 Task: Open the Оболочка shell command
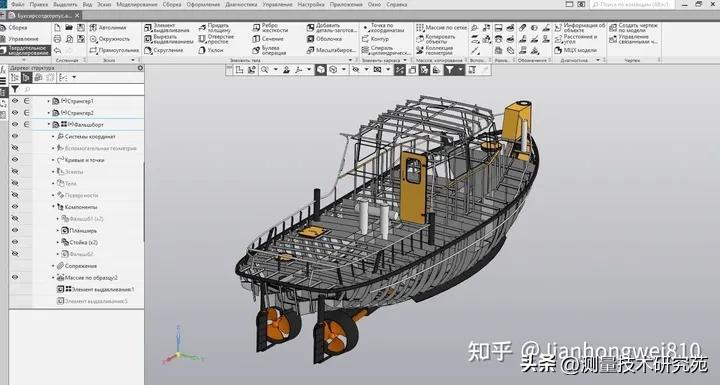click(324, 39)
